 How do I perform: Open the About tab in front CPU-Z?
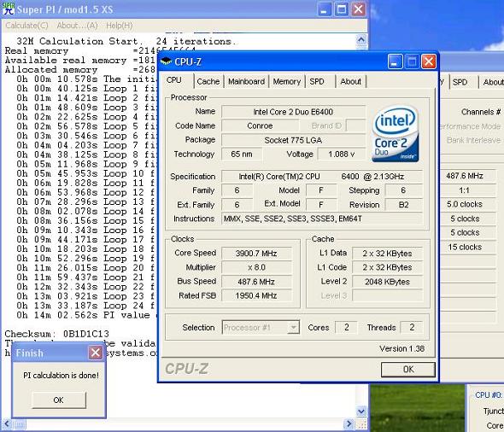point(351,81)
